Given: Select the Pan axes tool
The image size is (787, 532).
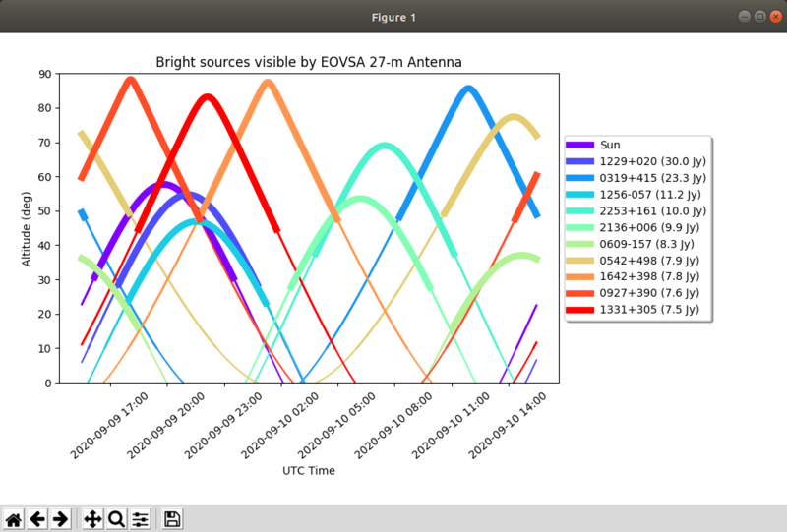Looking at the screenshot, I should pos(93,519).
